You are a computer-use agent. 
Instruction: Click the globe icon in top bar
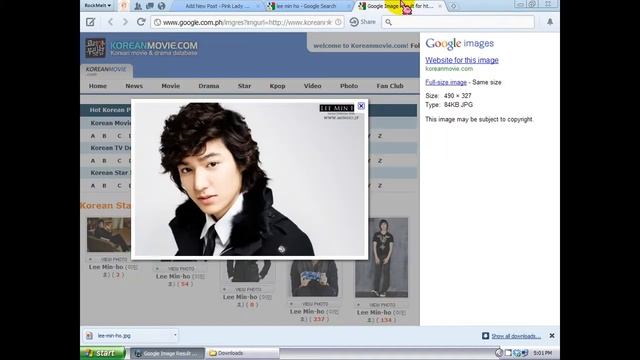pyautogui.click(x=162, y=6)
